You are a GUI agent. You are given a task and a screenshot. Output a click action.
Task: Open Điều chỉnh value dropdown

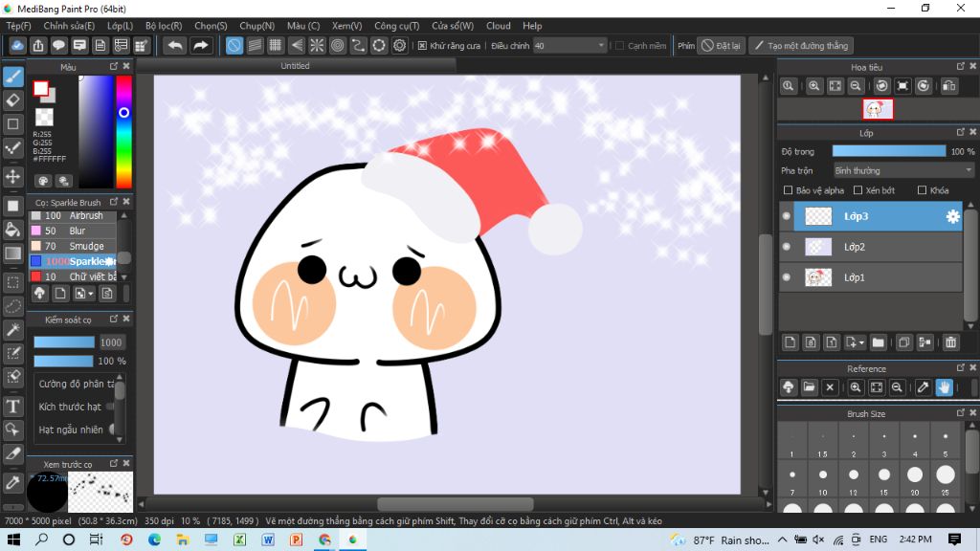(x=570, y=46)
